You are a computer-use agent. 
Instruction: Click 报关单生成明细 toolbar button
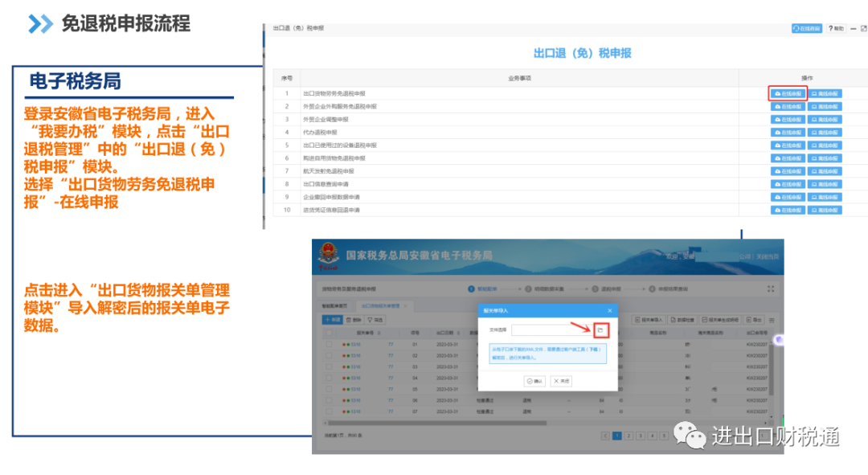tap(720, 319)
